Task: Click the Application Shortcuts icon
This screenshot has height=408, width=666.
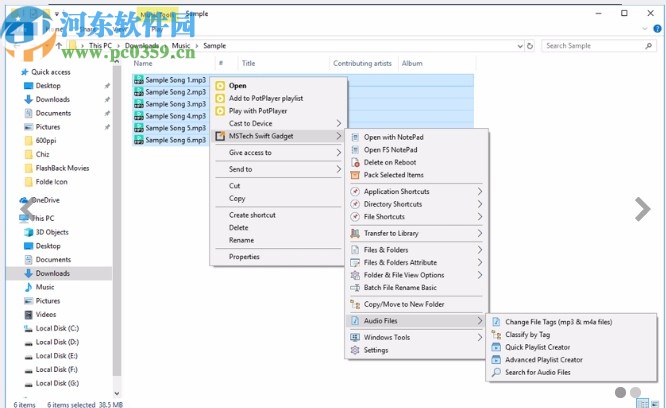Action: 355,191
